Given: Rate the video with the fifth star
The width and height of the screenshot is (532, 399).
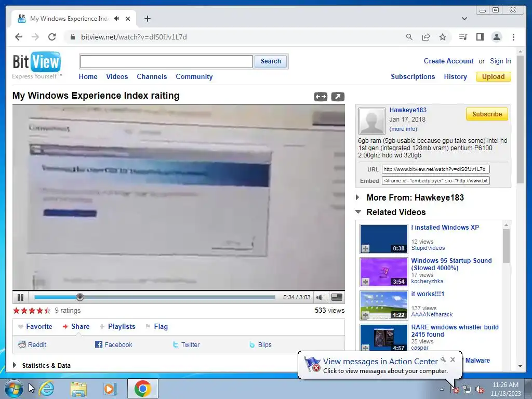Looking at the screenshot, I should [47, 311].
